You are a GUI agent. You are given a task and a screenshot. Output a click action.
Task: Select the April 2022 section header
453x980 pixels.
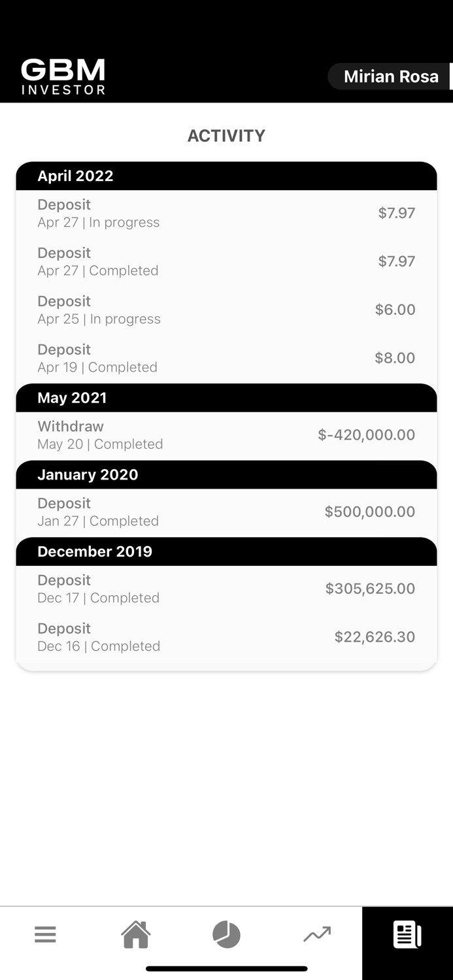coord(226,176)
